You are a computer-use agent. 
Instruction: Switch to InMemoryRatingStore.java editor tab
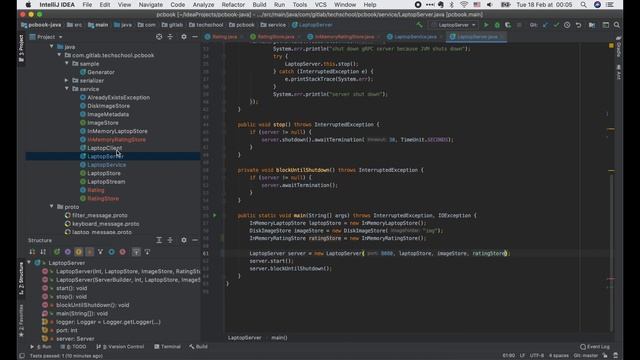pos(344,37)
